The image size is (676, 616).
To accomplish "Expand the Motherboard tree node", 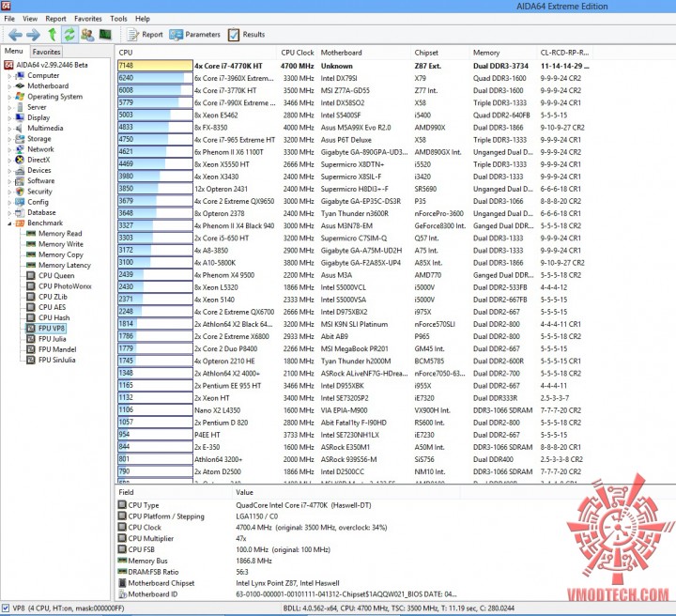I will [9, 86].
